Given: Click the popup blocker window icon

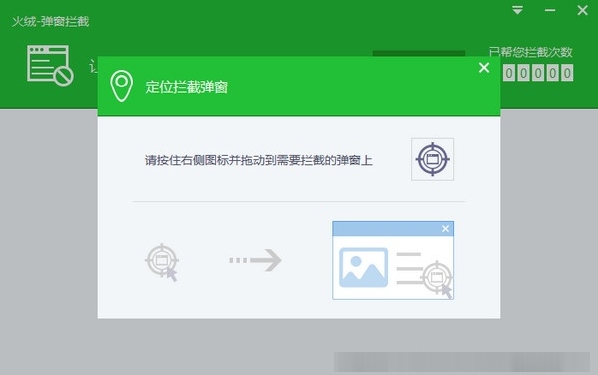Looking at the screenshot, I should pos(50,65).
